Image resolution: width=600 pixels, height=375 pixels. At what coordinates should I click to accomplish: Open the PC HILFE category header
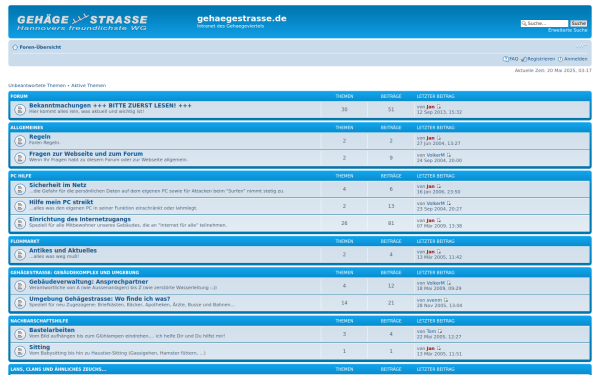click(x=21, y=176)
